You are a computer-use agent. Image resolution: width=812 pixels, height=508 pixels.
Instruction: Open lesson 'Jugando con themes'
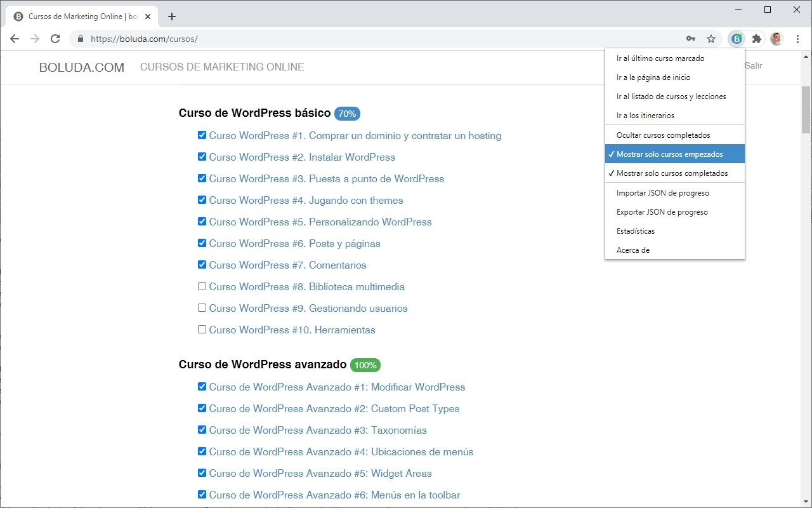coord(306,201)
